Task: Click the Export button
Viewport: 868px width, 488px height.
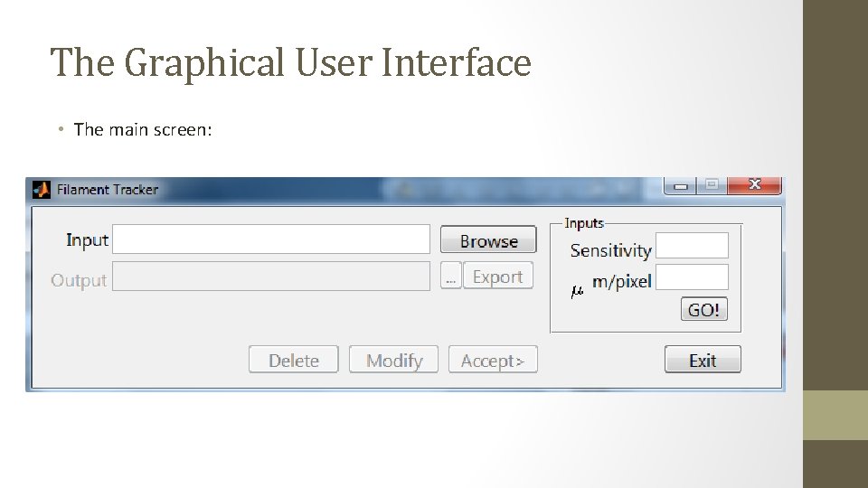Action: point(497,277)
